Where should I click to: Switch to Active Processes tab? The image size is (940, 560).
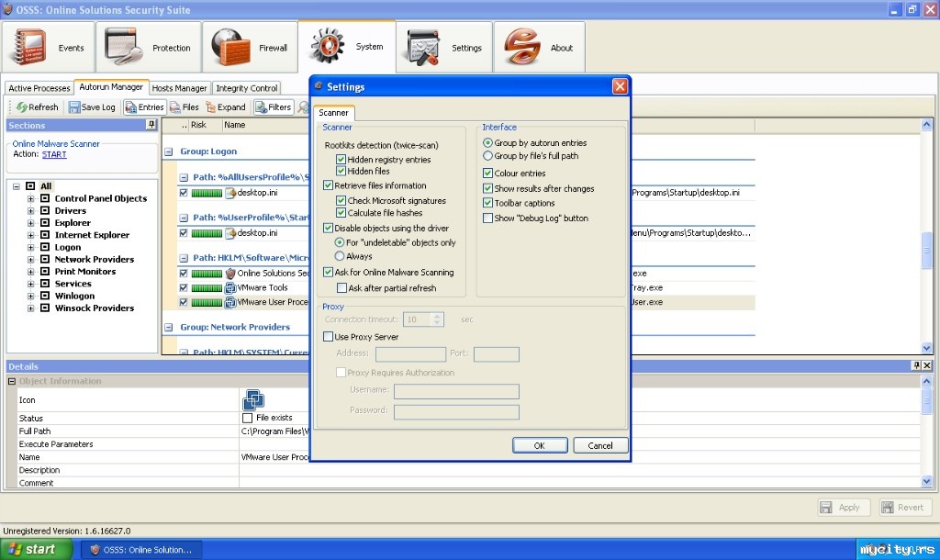(39, 88)
